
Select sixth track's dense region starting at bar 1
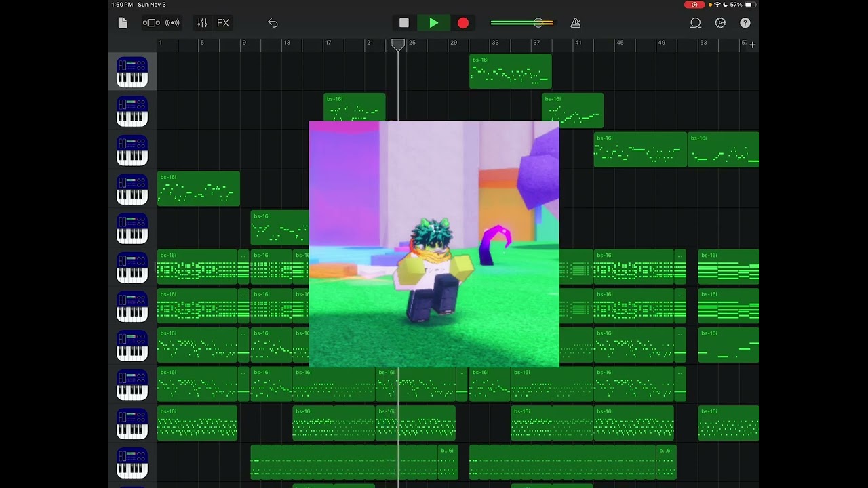click(197, 267)
